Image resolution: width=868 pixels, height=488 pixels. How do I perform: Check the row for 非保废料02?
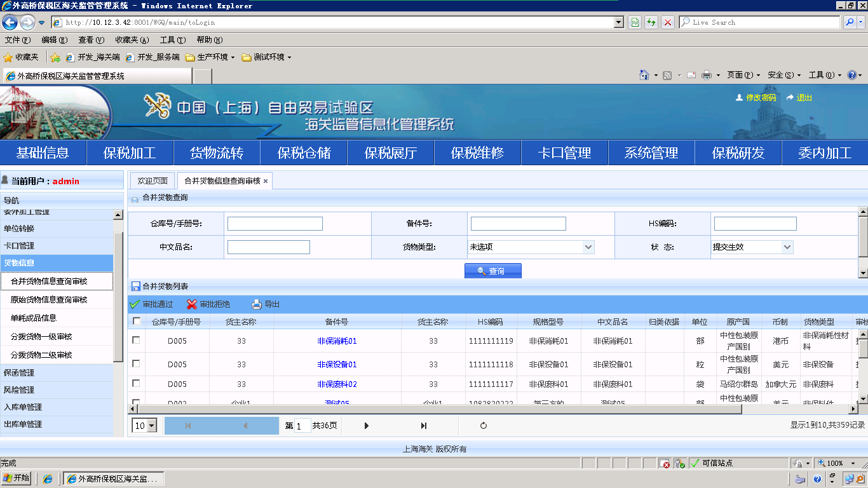coord(136,384)
